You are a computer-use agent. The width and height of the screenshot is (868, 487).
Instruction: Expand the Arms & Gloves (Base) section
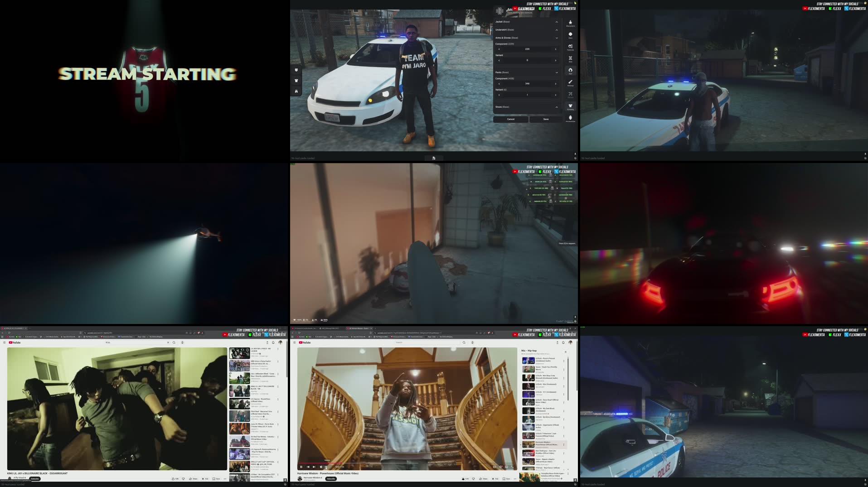coord(557,38)
